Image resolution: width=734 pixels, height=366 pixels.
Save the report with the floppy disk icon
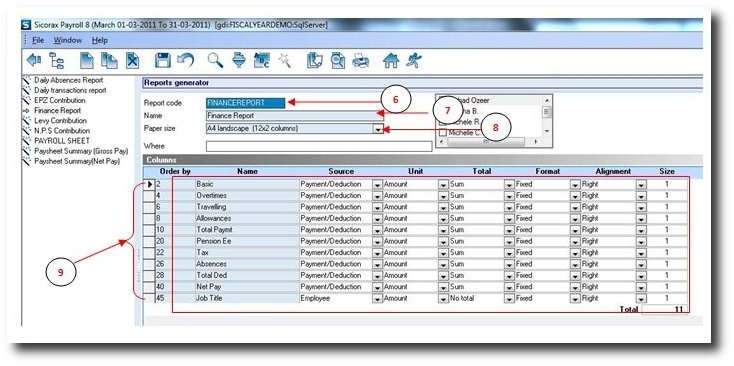coord(163,60)
